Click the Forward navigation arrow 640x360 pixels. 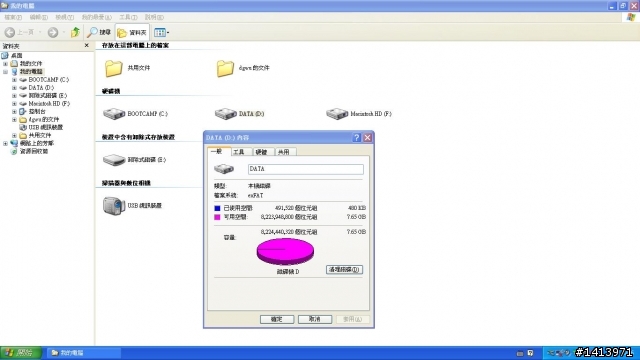53,32
